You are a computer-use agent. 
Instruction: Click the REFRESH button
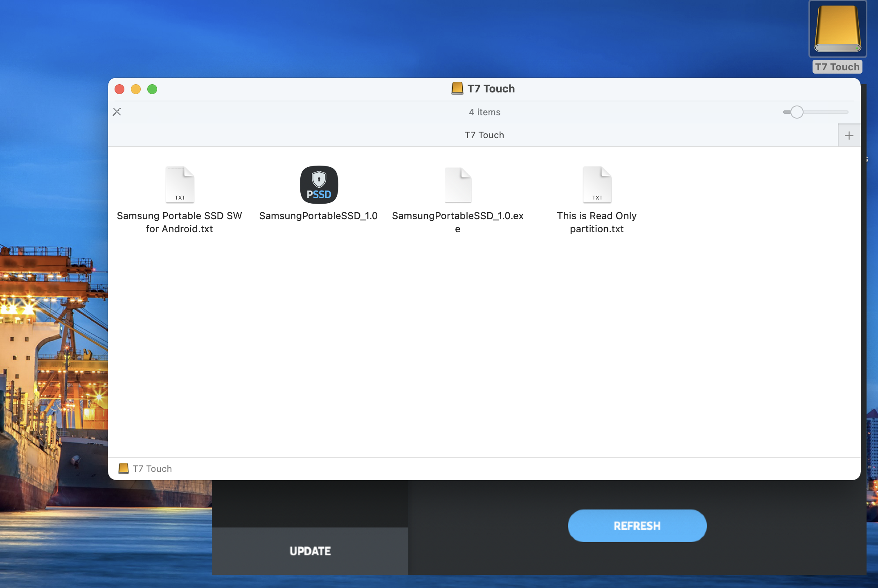[x=637, y=526]
